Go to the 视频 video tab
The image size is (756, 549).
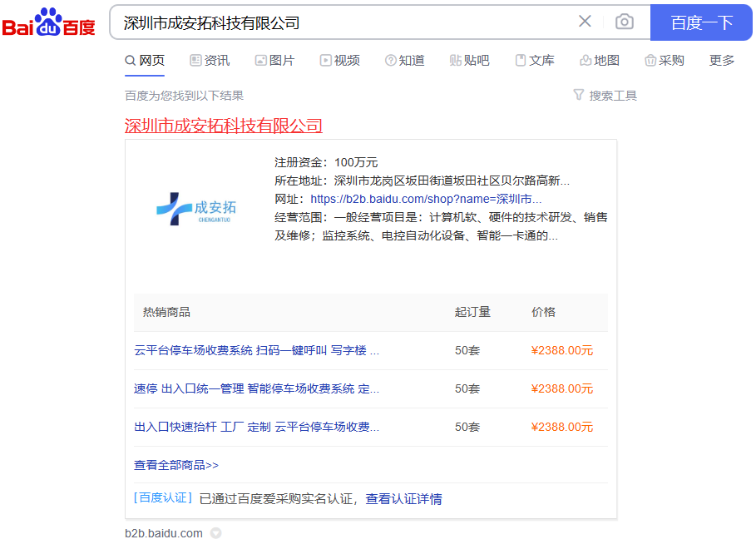pos(339,61)
